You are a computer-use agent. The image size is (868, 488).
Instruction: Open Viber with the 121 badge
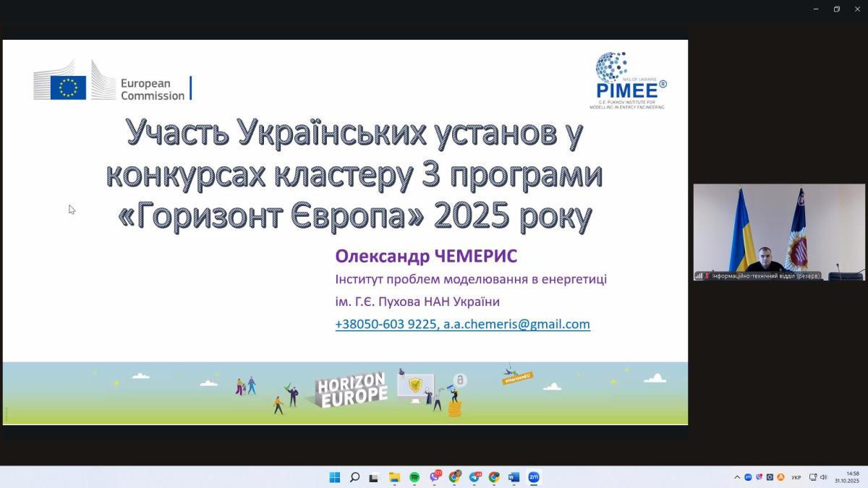(x=435, y=477)
